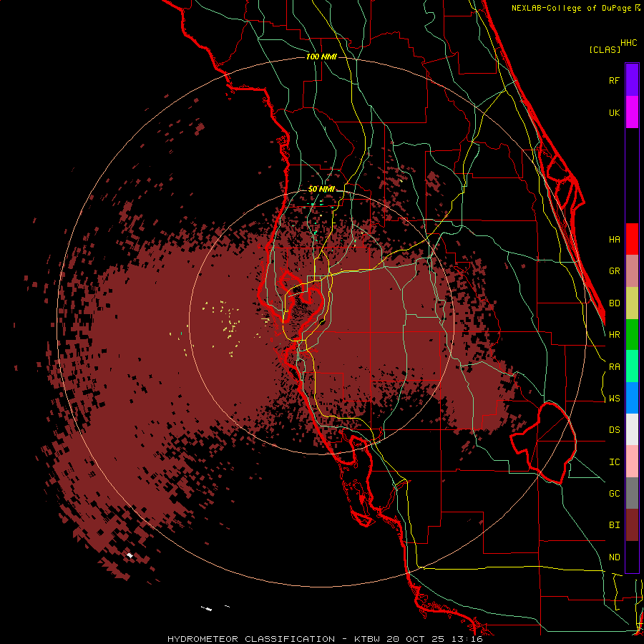Click the GR legend label
Screen dimensions: 644x644
click(x=614, y=271)
